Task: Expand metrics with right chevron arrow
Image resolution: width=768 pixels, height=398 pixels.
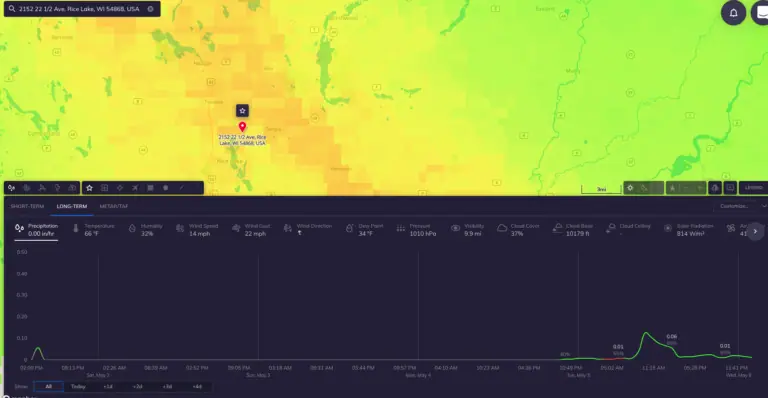Action: tap(755, 231)
